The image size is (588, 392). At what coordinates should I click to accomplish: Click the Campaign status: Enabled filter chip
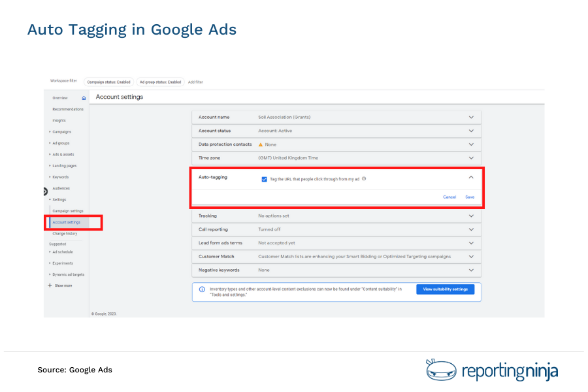109,82
